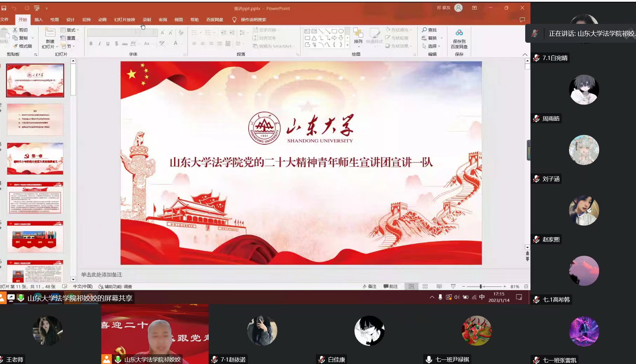The width and height of the screenshot is (636, 364).
Task: Click the New Slide (新建幻灯片) icon
Action: pos(50,33)
